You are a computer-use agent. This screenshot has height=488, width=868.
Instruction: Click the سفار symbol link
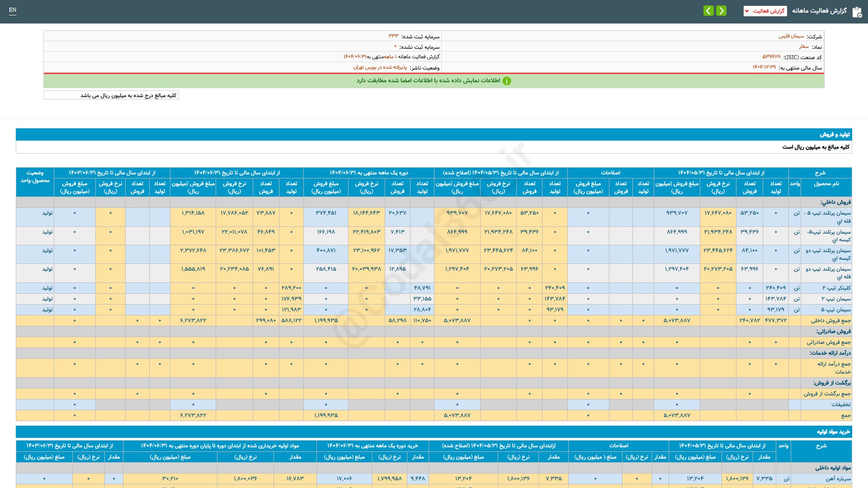click(x=804, y=47)
